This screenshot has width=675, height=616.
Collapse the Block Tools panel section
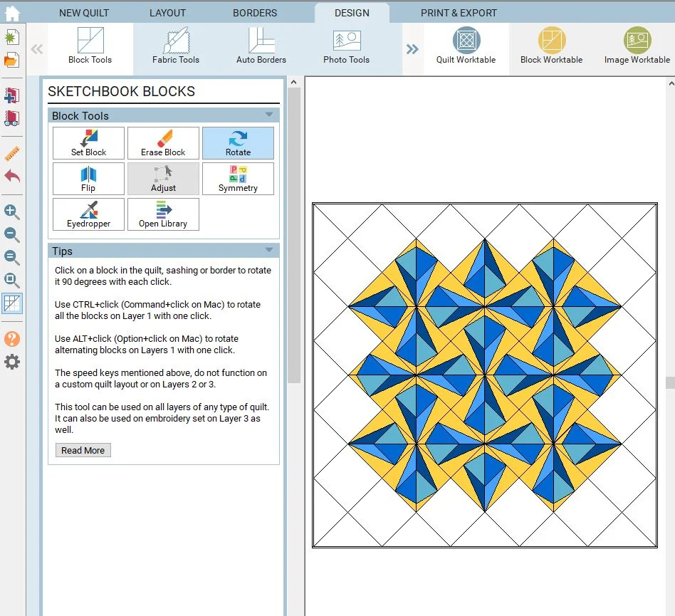pos(269,115)
